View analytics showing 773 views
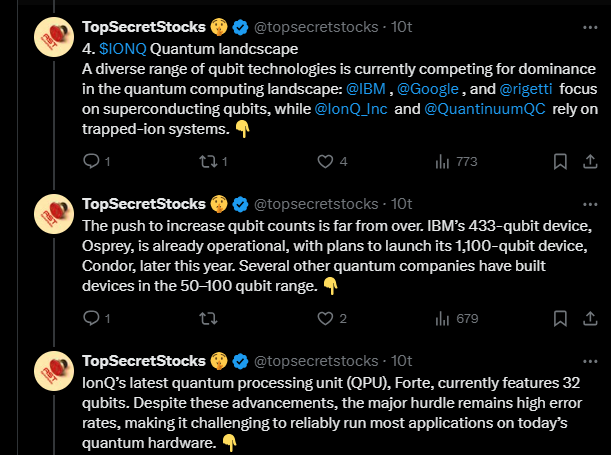 (456, 161)
